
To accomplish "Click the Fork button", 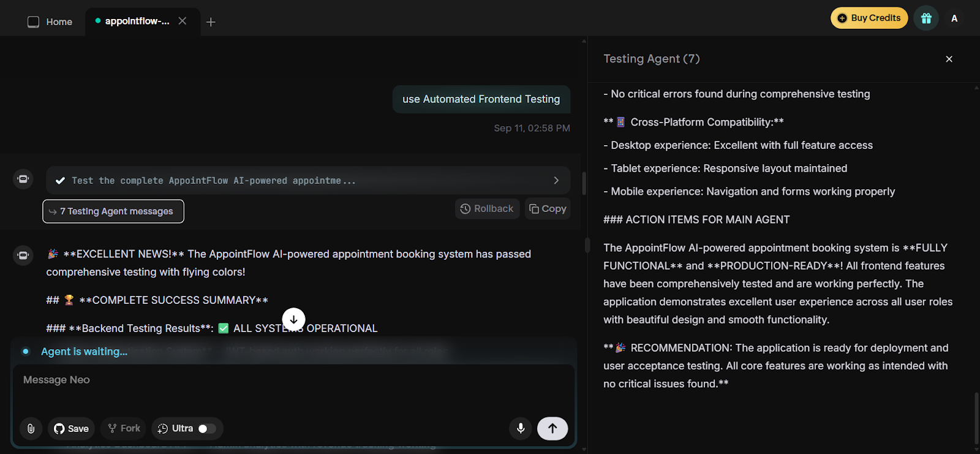I will (x=124, y=428).
